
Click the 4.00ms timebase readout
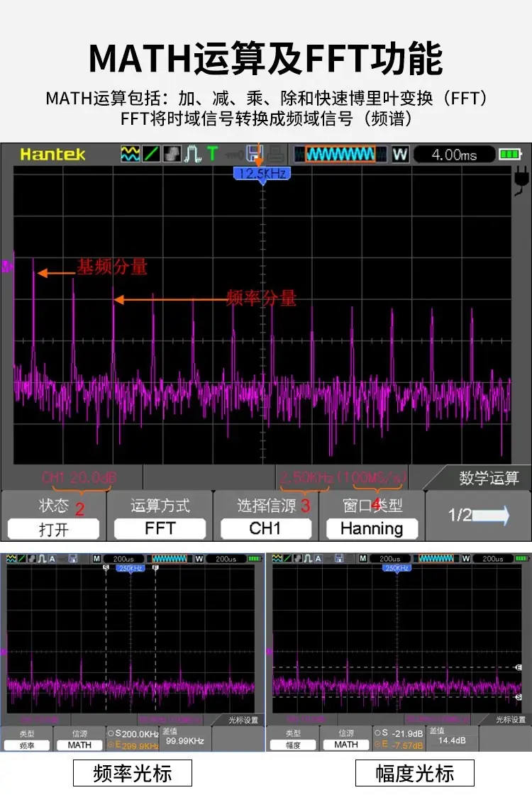pos(454,155)
